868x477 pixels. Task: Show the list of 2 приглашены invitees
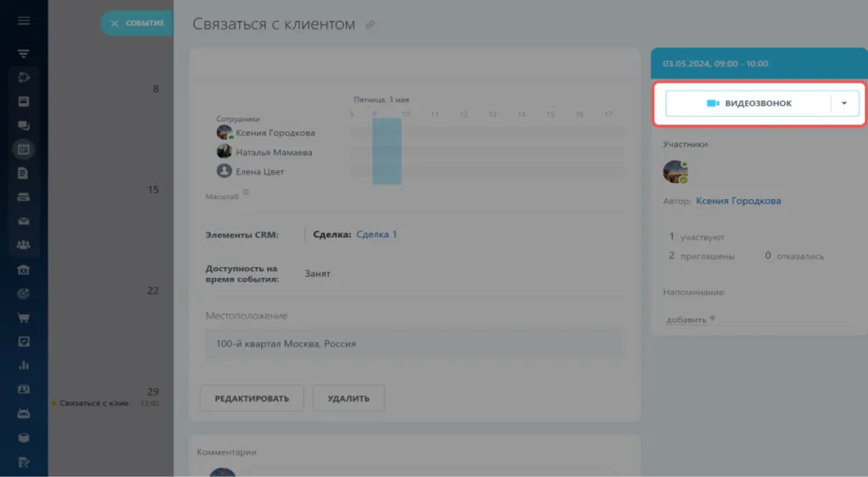click(701, 256)
